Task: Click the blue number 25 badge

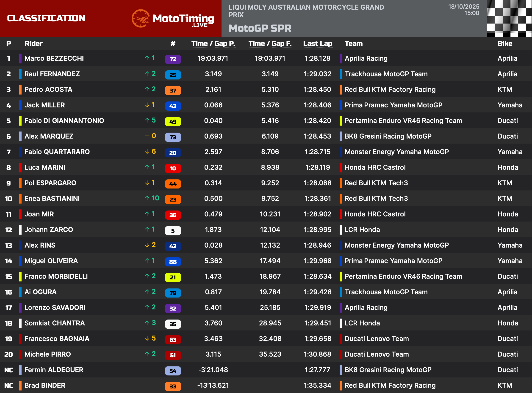Action: [x=173, y=75]
